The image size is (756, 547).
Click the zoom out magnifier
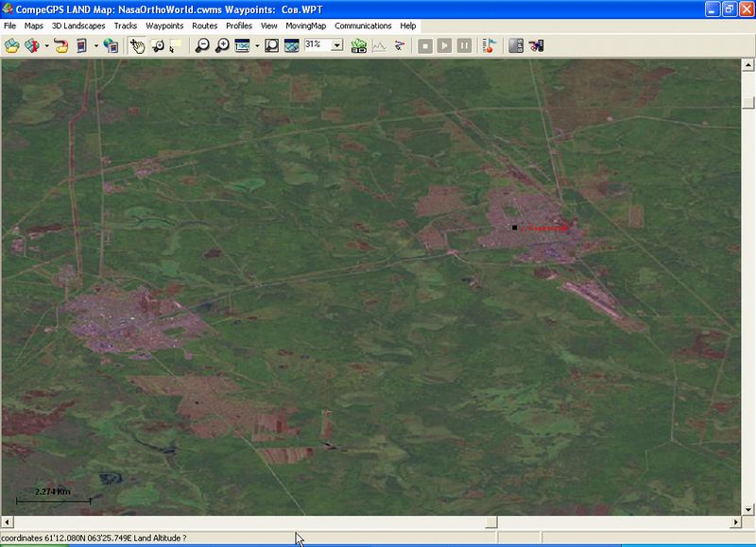pyautogui.click(x=202, y=45)
